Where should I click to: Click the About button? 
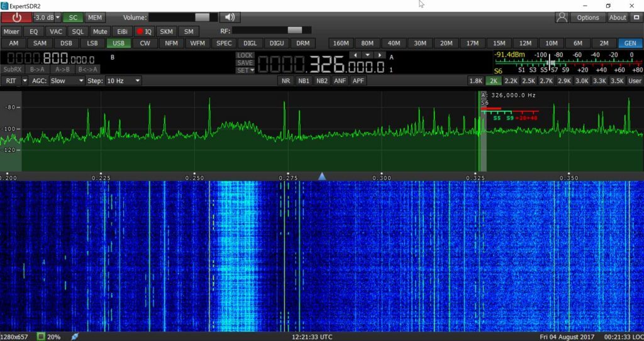618,18
